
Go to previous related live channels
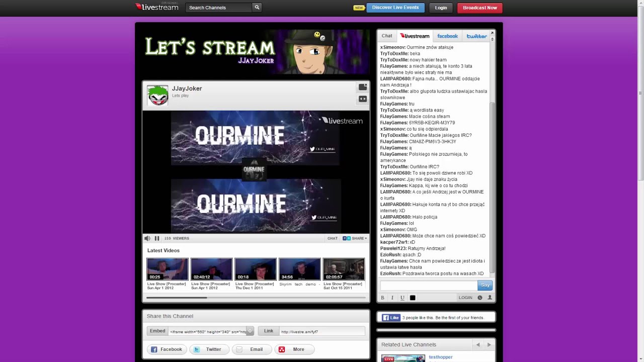[478, 345]
